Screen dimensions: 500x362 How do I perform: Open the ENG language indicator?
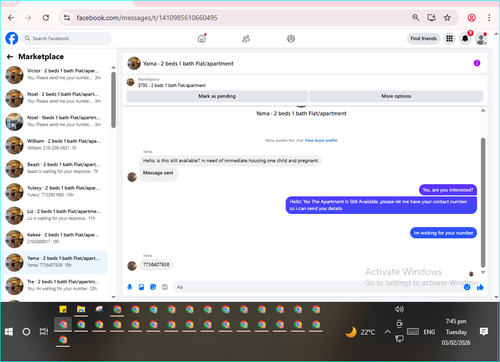429,332
